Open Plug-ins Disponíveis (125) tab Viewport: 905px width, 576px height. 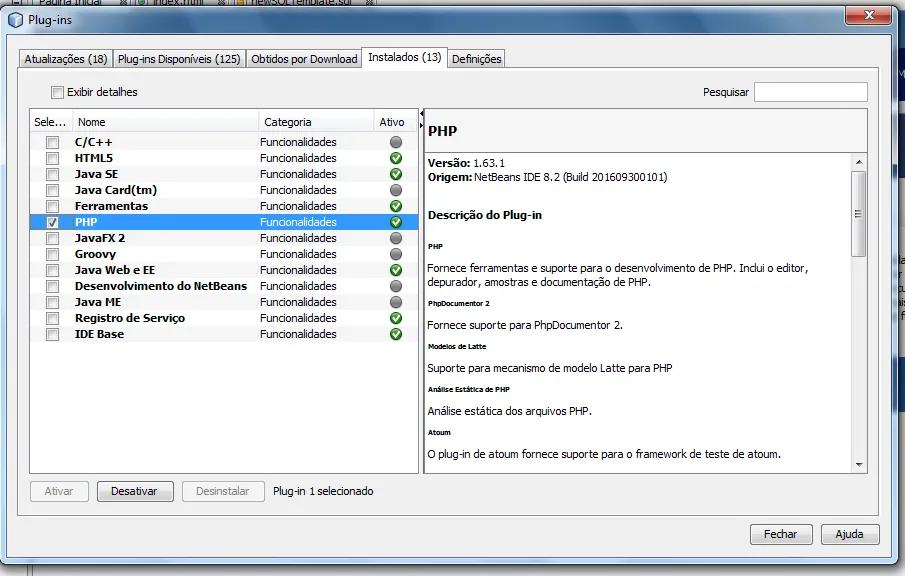[x=179, y=59]
